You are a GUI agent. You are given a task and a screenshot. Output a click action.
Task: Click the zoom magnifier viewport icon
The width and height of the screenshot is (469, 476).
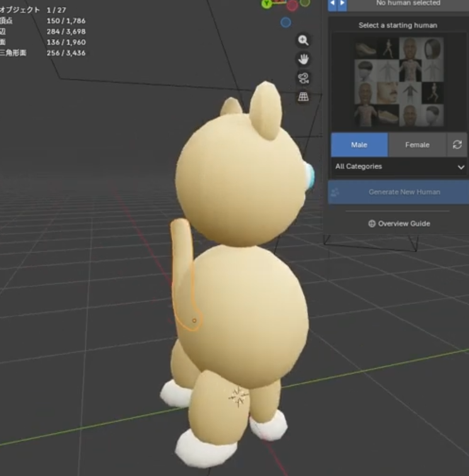pos(303,40)
